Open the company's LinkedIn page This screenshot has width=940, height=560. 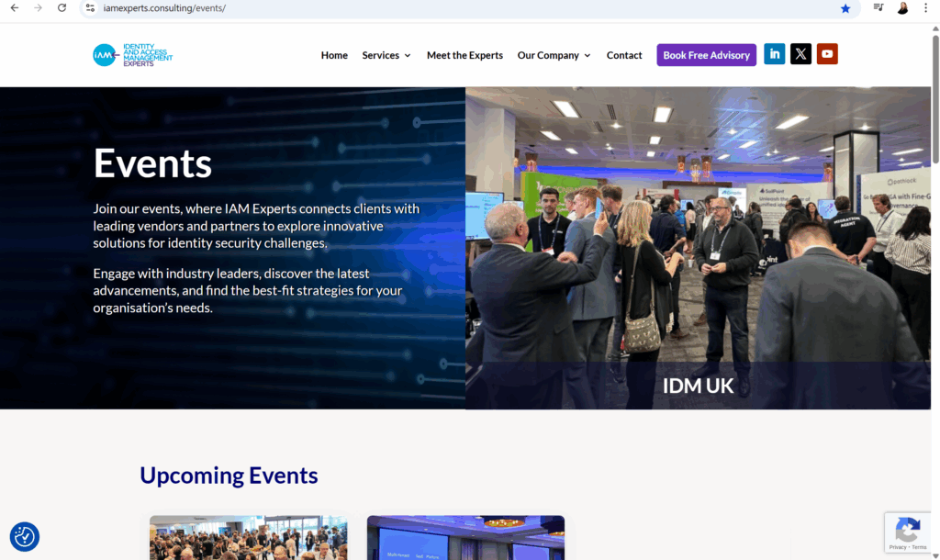pyautogui.click(x=774, y=53)
